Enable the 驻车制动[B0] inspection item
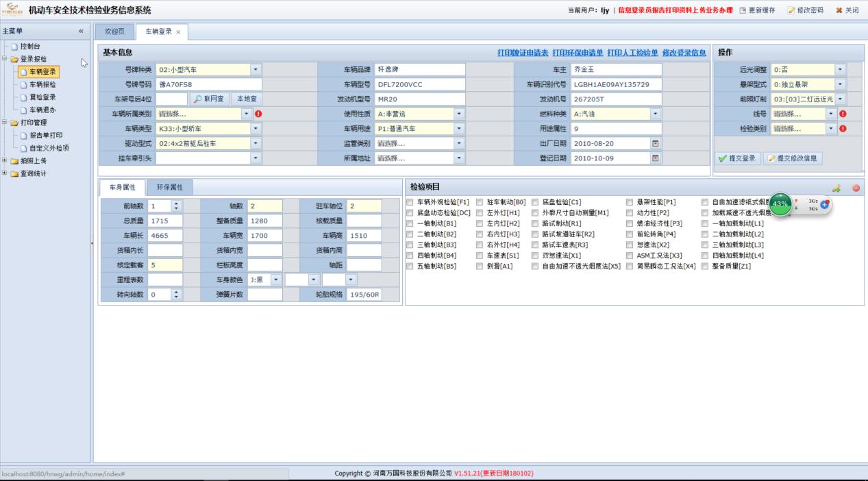 tap(480, 202)
